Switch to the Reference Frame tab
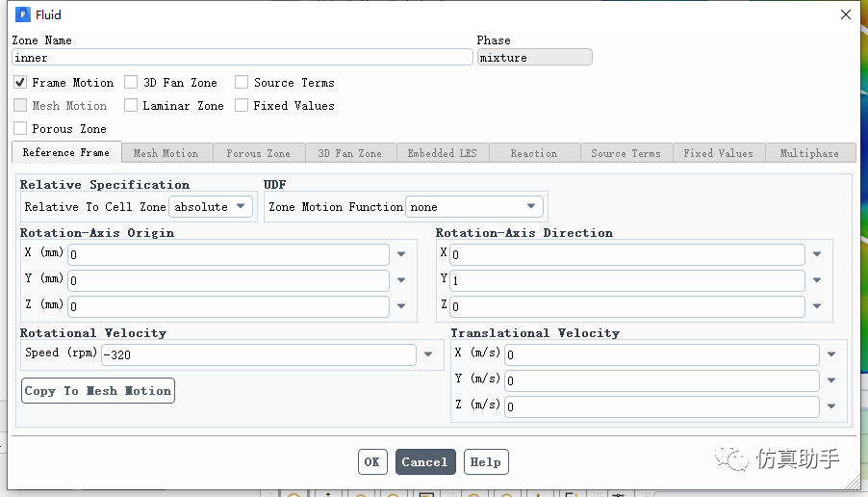868x497 pixels. pos(66,152)
